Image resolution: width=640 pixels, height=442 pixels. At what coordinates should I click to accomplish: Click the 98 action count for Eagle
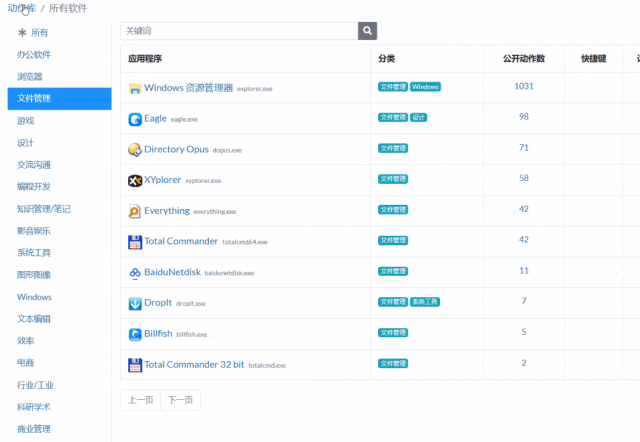coord(524,117)
